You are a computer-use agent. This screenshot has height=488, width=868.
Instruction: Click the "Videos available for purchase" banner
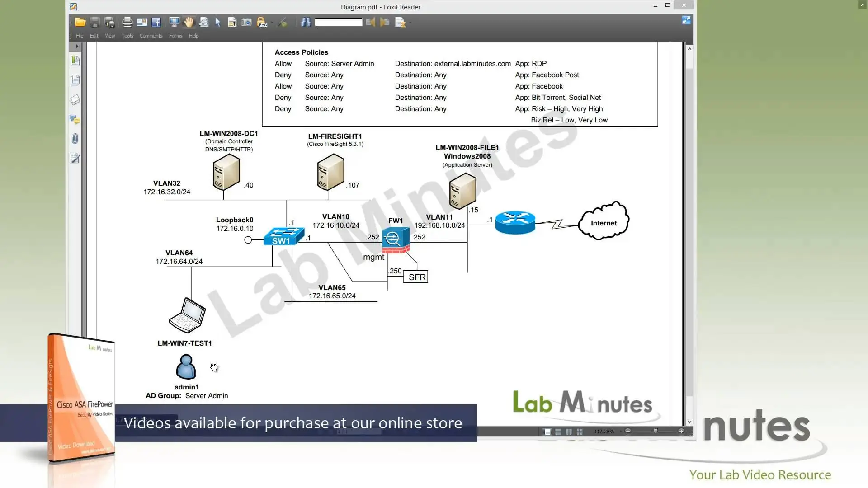293,423
